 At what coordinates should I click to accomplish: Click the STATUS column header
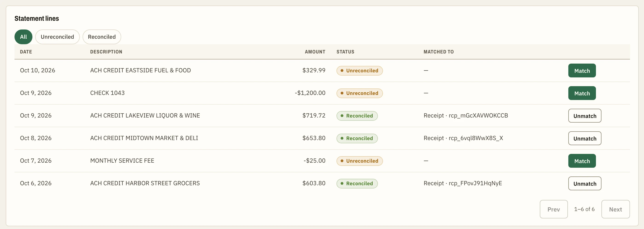[x=345, y=52]
